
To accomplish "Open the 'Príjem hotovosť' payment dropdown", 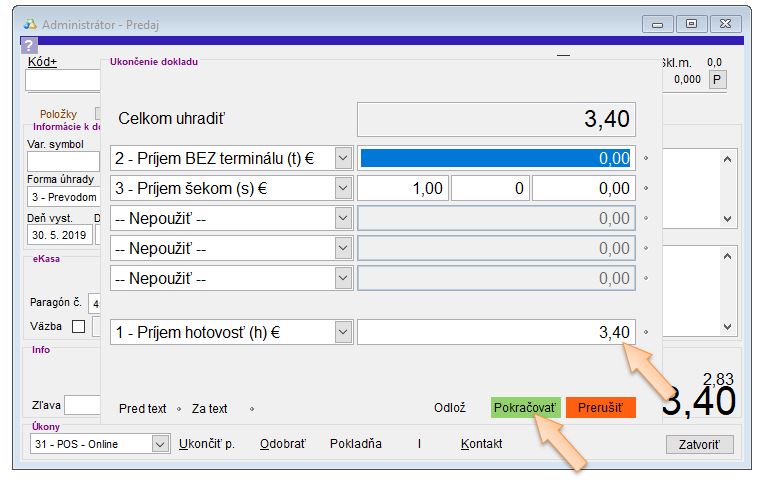I will (343, 333).
